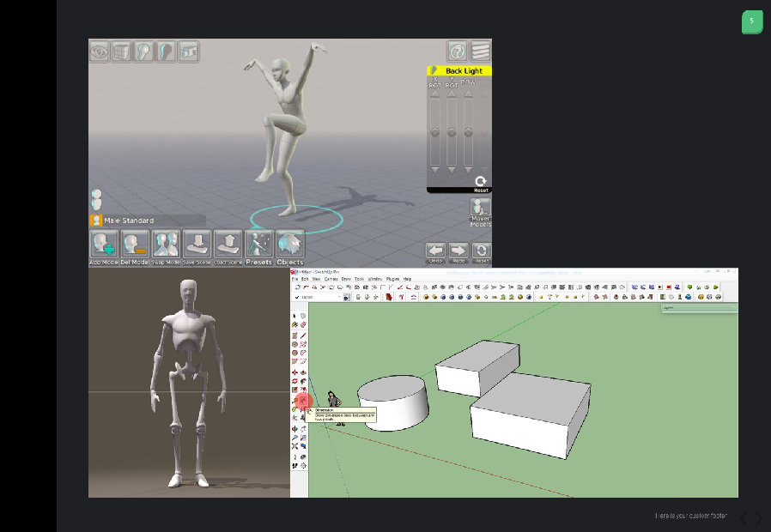
Task: Select the Push/Pull tool in SketchUp
Action: (303, 372)
